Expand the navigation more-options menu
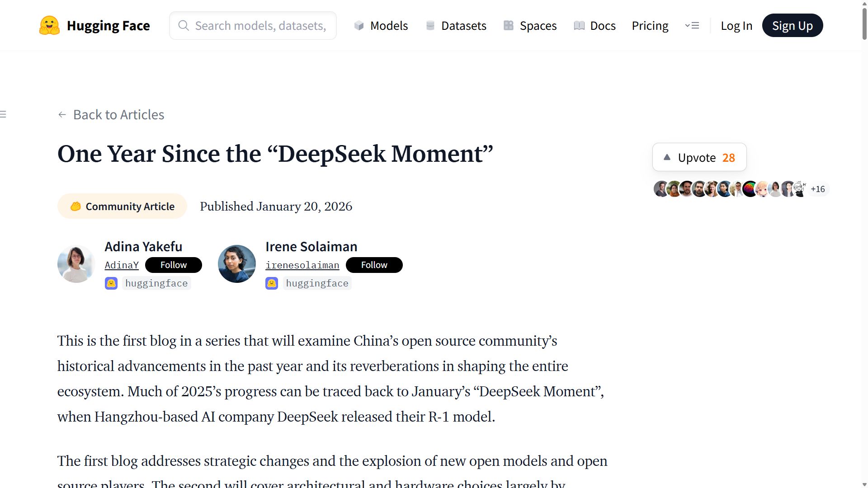The height and width of the screenshot is (488, 868). pyautogui.click(x=692, y=26)
